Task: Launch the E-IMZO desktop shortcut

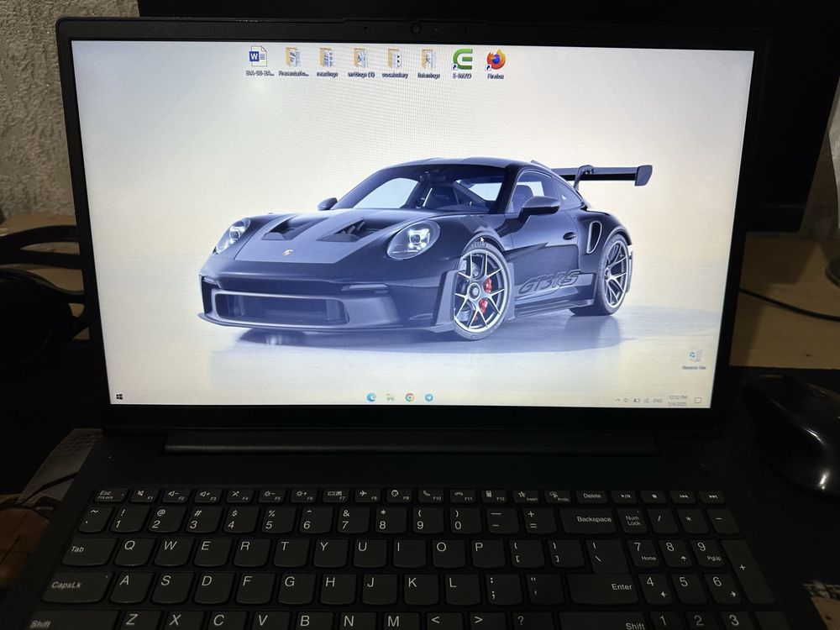Action: [462, 64]
